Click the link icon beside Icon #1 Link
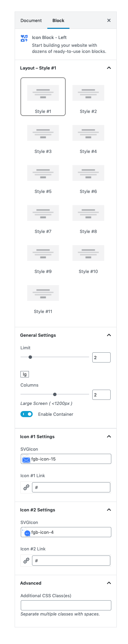Image resolution: width=128 pixels, height=644 pixels. point(26,487)
